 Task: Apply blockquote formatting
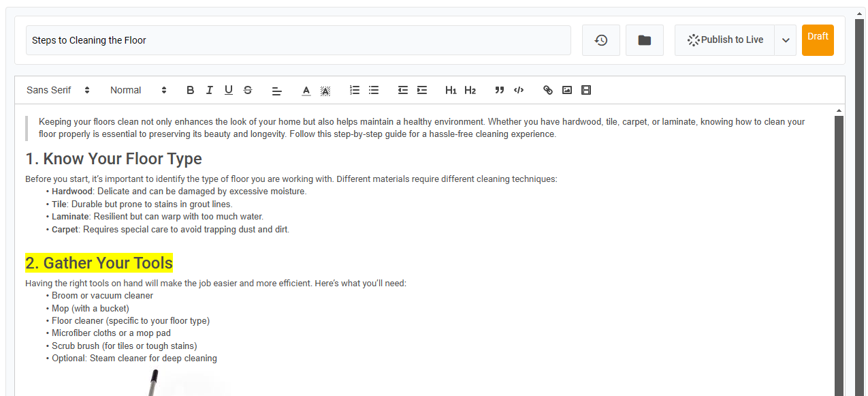(500, 90)
